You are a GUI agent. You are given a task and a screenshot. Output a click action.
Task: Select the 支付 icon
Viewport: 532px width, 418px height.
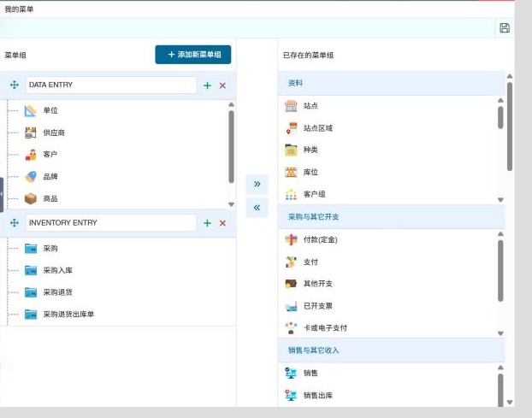tap(291, 262)
